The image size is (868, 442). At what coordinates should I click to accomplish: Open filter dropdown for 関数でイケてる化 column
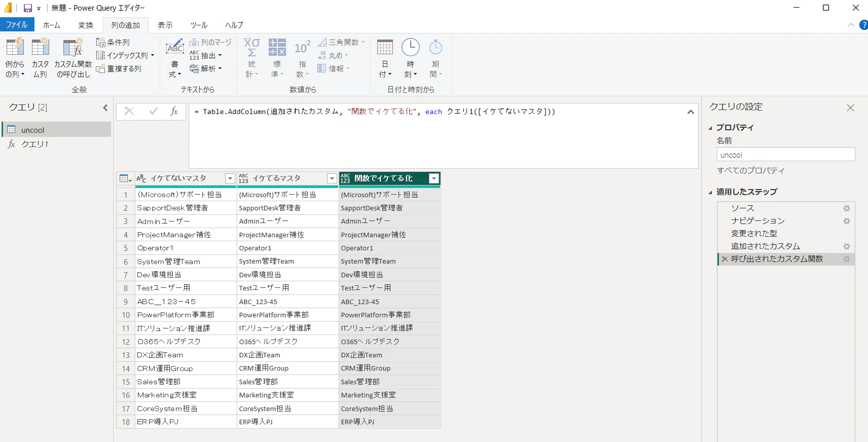coord(433,178)
